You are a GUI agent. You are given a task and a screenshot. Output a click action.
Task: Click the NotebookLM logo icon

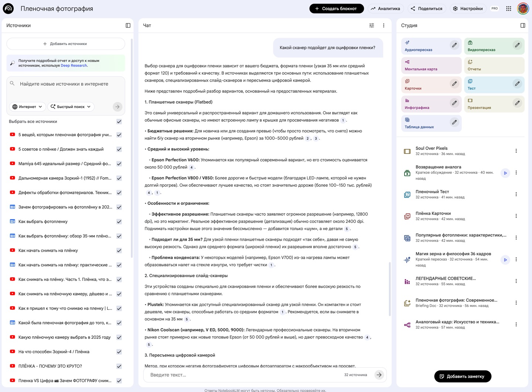8,8
